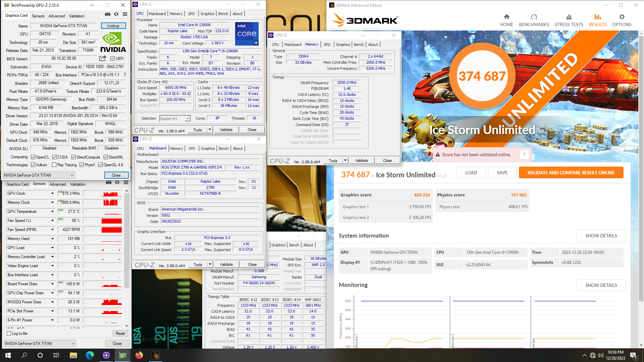Enable Log to file checkbox
This screenshot has width=644, height=362.
[9, 333]
